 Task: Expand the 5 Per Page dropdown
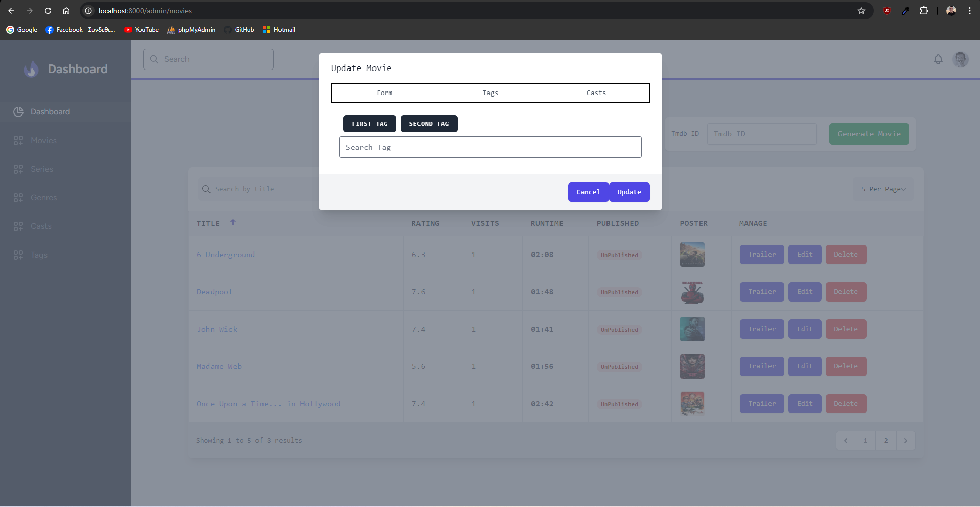883,189
